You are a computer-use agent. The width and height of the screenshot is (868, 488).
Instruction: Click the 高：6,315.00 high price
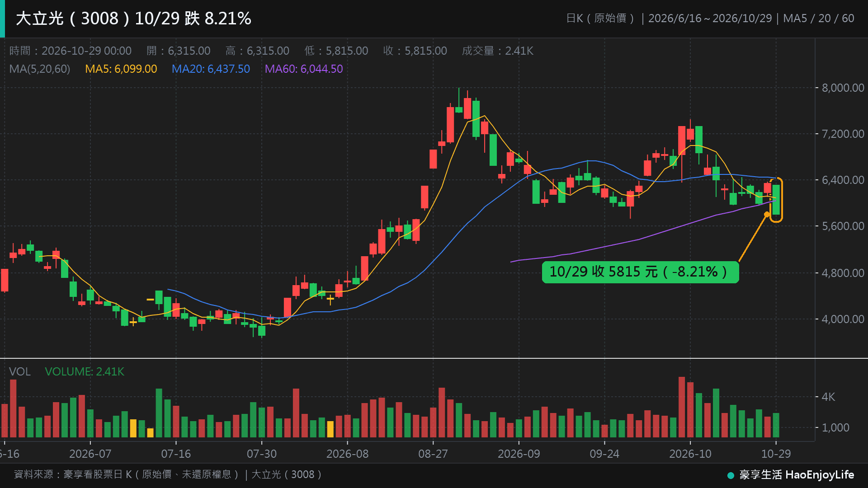pyautogui.click(x=257, y=51)
